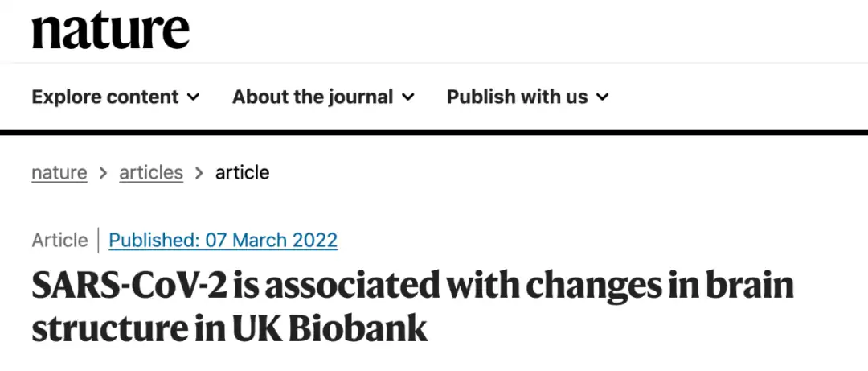Open the About the journal menu label
The image size is (868, 371).
coord(313,97)
